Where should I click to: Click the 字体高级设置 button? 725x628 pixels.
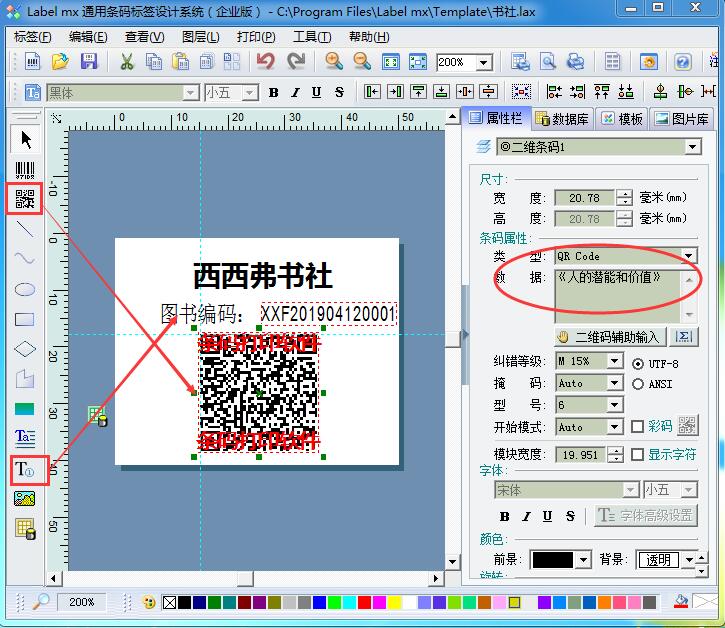coord(646,515)
